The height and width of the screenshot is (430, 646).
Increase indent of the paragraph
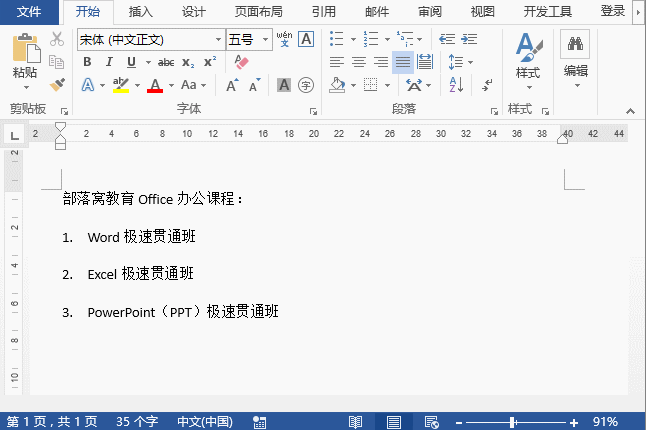click(469, 39)
